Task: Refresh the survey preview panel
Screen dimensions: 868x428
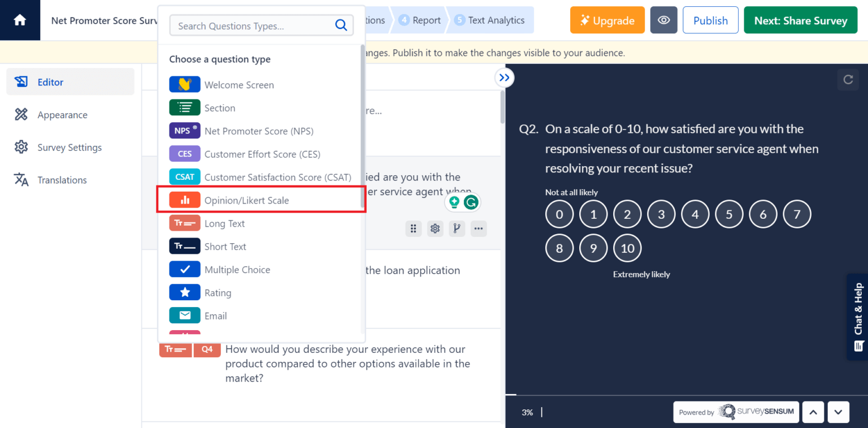Action: [848, 80]
